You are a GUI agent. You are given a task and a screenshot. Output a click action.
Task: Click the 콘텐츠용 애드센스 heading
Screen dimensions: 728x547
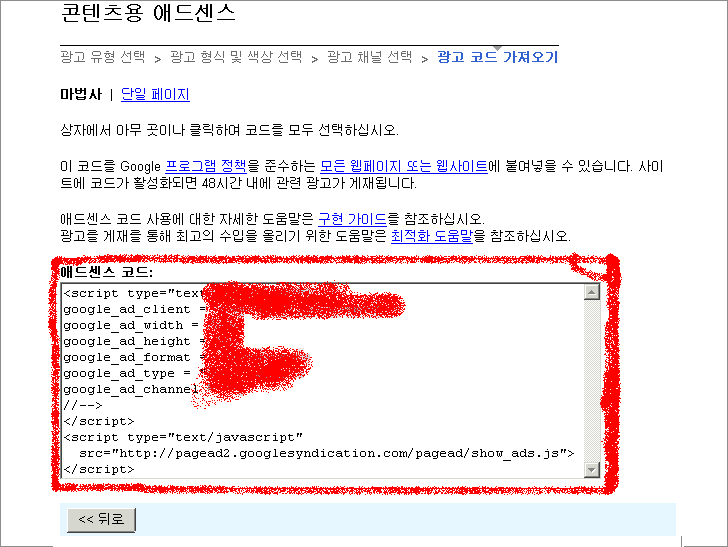click(148, 13)
